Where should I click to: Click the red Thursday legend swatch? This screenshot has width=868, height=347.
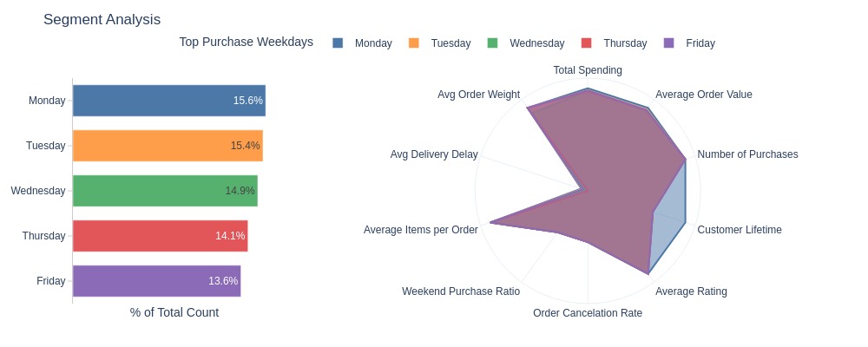(586, 43)
